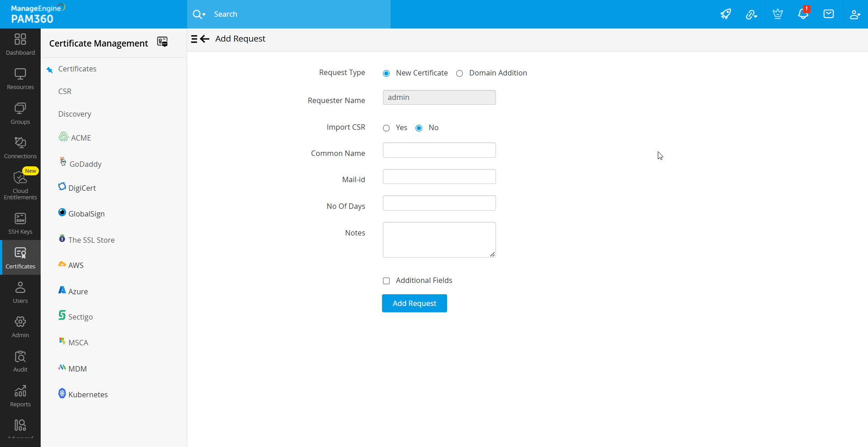This screenshot has width=868, height=447.
Task: Select the Domain Addition radio button
Action: (x=459, y=74)
